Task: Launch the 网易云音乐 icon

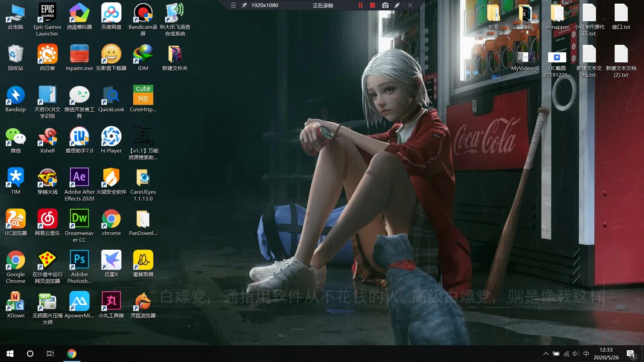Action: pos(47,223)
